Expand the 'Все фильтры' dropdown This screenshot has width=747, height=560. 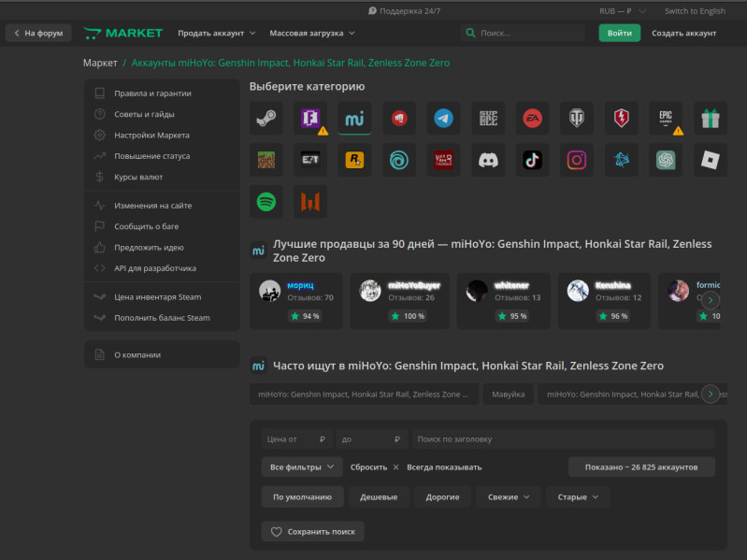pyautogui.click(x=302, y=467)
